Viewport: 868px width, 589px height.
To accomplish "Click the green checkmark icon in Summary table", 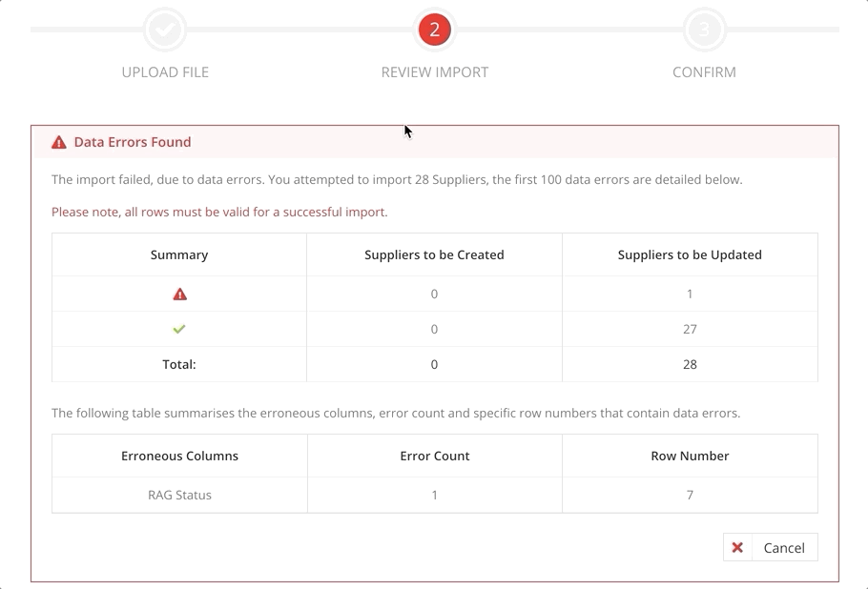I will pyautogui.click(x=178, y=329).
